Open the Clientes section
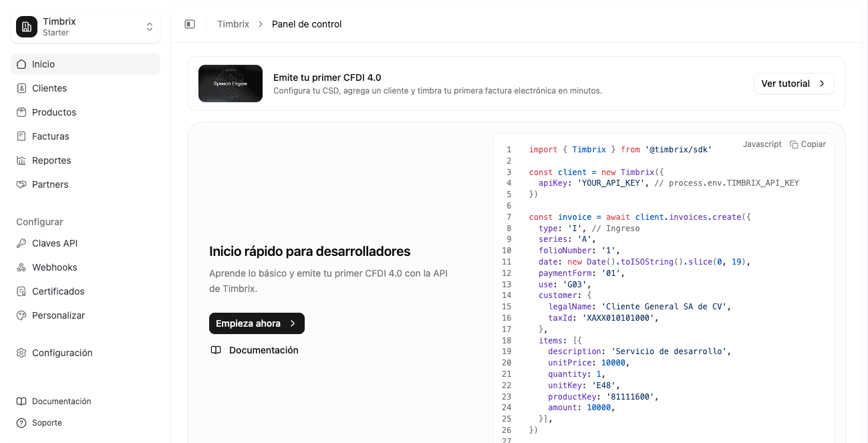Viewport: 868px width, 443px height. point(86,88)
